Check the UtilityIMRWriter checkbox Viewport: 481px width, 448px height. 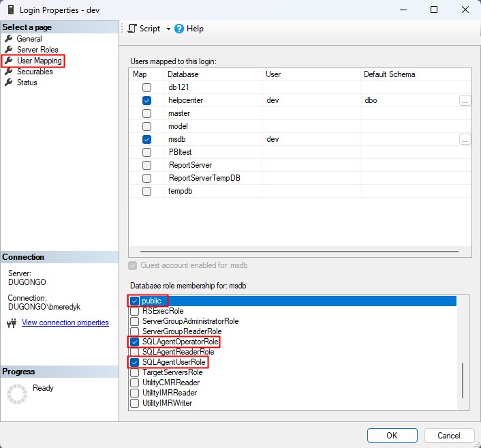click(134, 403)
